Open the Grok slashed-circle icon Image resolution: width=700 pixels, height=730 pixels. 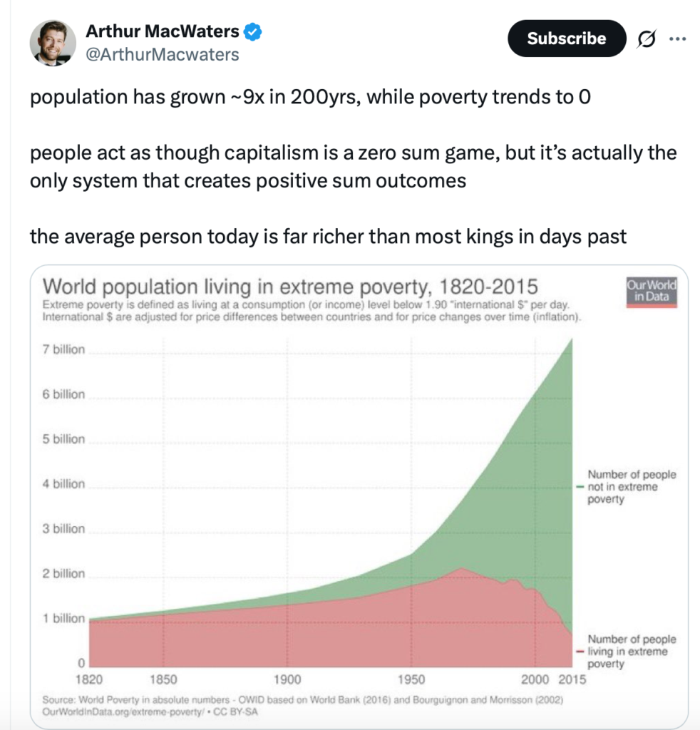point(646,39)
